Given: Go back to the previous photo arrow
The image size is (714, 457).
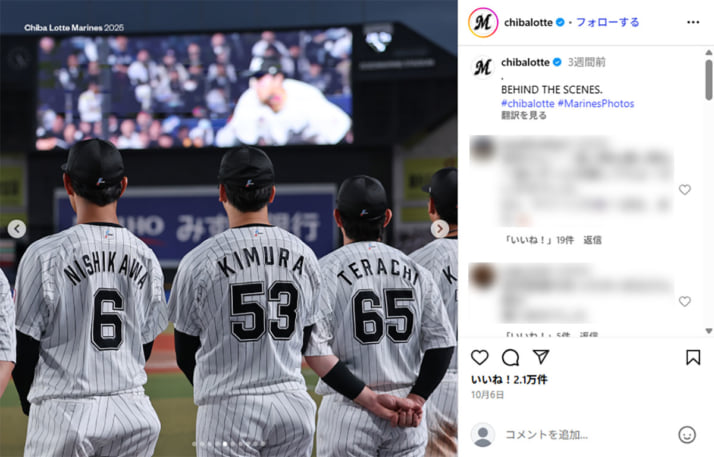Looking at the screenshot, I should [17, 228].
